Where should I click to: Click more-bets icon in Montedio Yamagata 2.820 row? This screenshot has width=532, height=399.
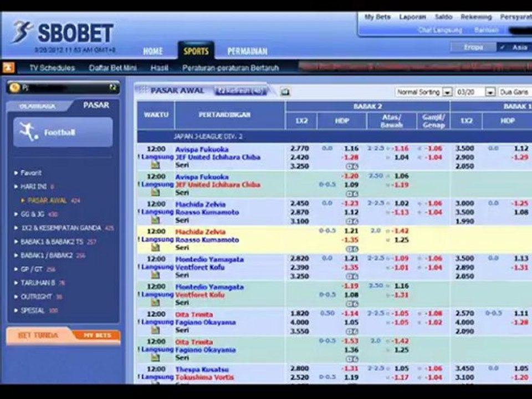352,277
